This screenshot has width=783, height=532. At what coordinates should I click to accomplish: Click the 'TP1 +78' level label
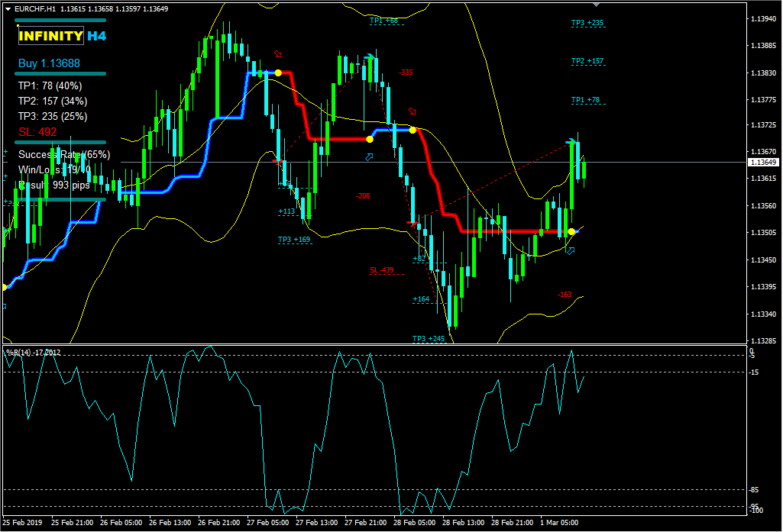[585, 100]
